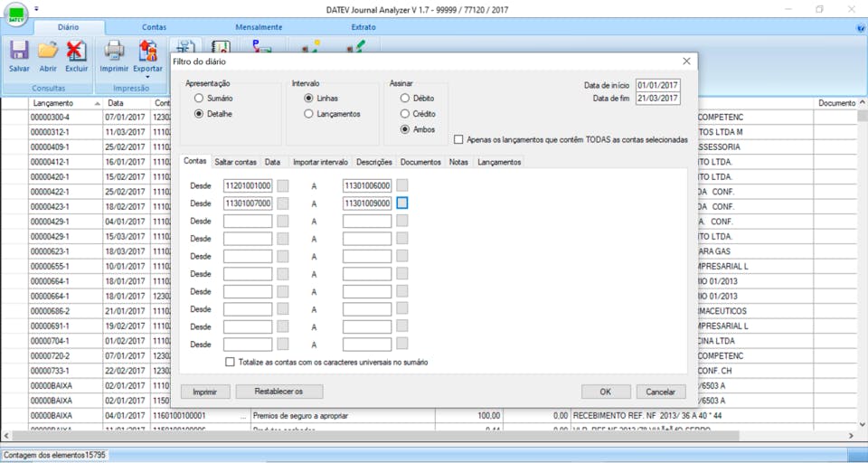Open the Descrições tab

[x=374, y=162]
